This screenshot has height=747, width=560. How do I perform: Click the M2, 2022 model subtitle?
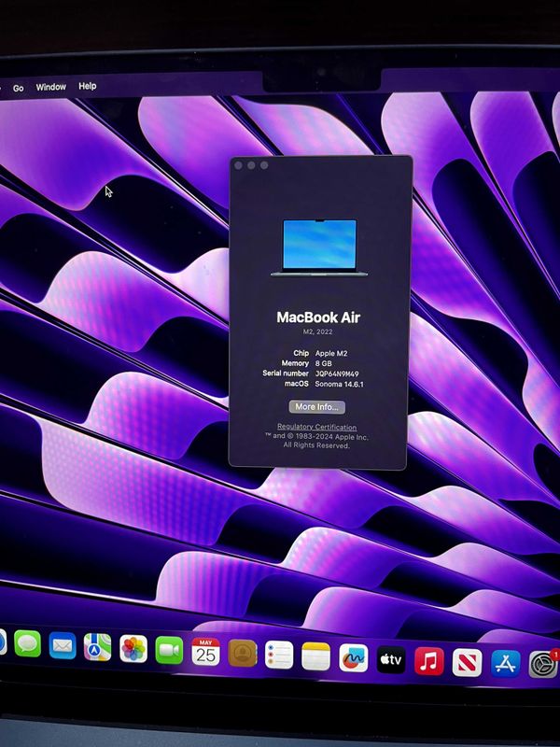(317, 331)
